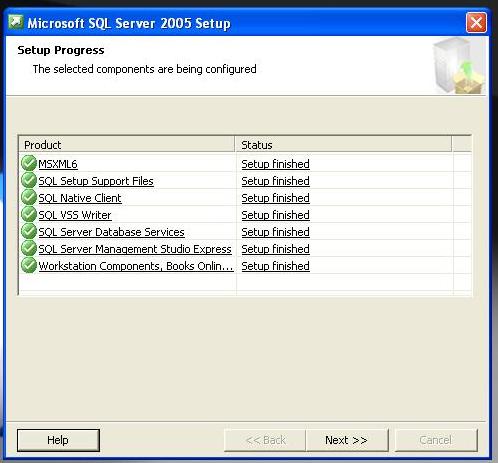View Setup finished status for Management Studio Express
Image resolution: width=498 pixels, height=463 pixels.
276,249
